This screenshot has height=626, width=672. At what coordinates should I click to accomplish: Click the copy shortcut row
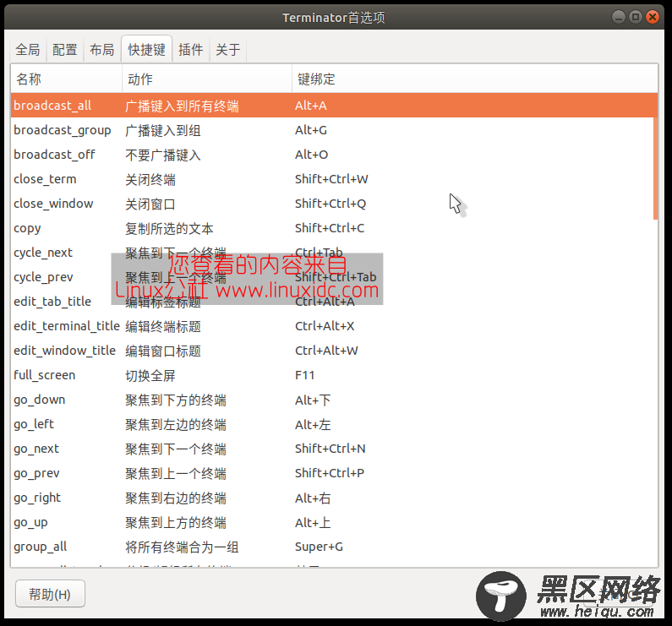pos(334,228)
